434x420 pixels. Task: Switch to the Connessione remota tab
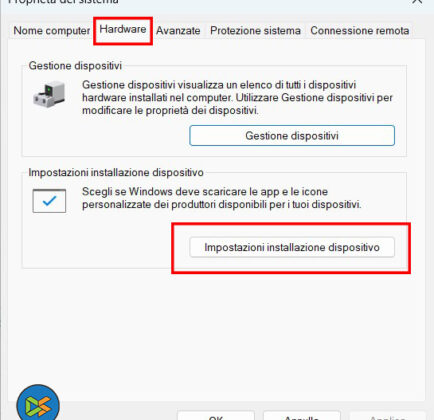tap(360, 31)
